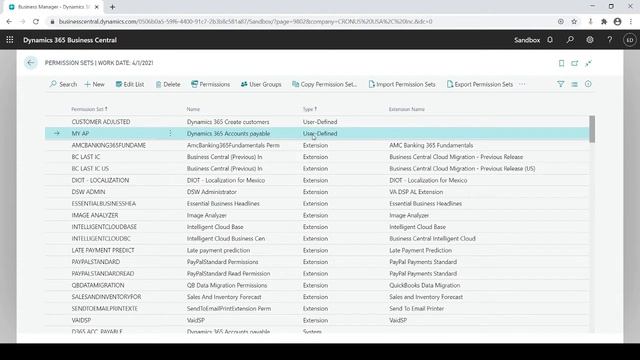Select the DSW ADMIN row
The image size is (640, 360).
click(317, 191)
